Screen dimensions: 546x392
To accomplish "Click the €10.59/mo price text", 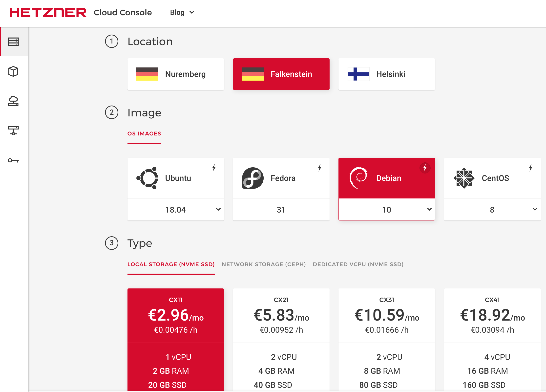I will [387, 315].
